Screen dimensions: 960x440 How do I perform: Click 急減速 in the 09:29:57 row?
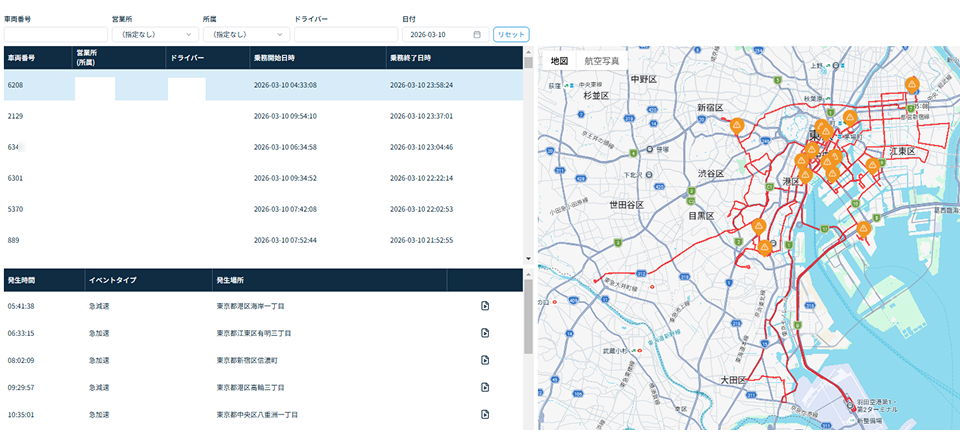99,387
